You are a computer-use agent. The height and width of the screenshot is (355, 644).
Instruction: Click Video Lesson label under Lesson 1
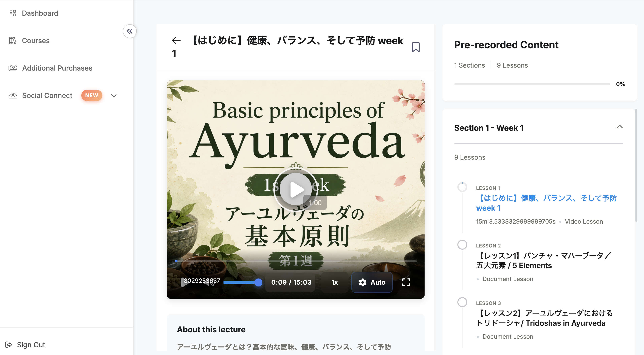click(x=584, y=221)
